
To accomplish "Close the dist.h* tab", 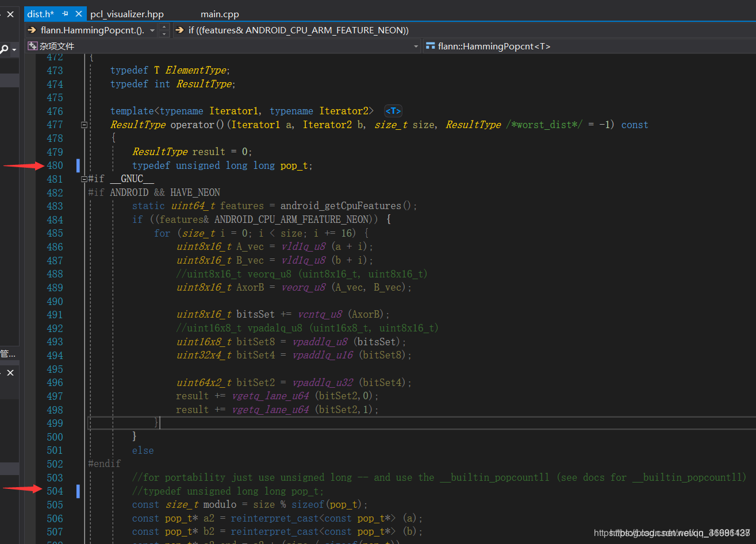I will 79,14.
